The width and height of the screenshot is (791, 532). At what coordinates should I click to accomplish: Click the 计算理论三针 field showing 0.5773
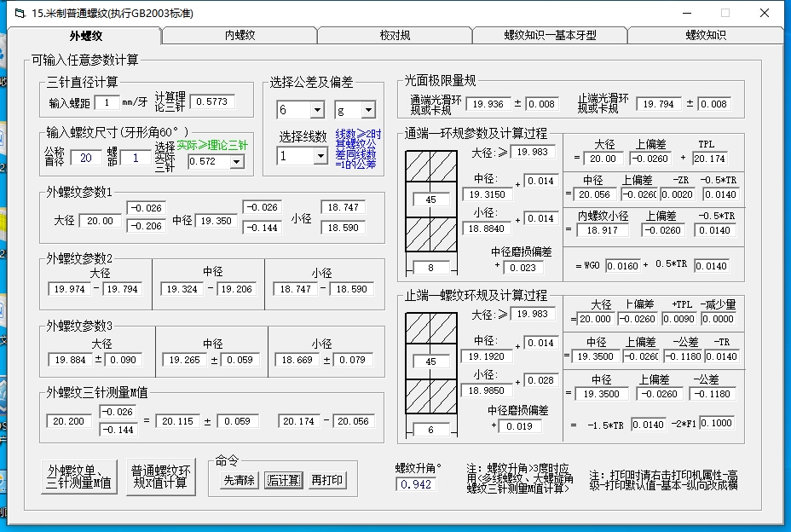tap(212, 102)
